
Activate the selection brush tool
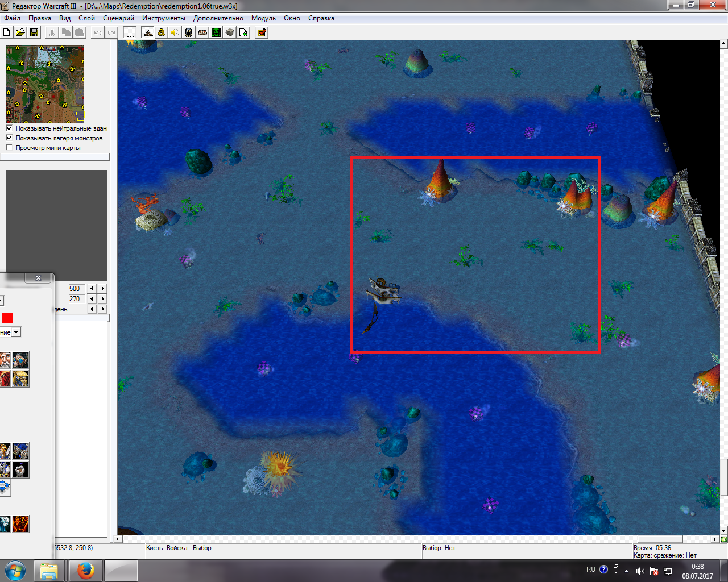click(x=130, y=32)
